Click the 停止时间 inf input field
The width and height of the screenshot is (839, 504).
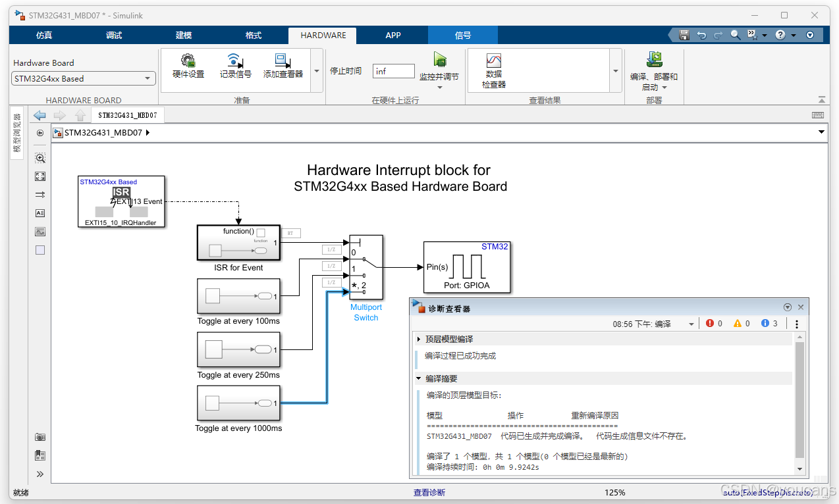tap(394, 71)
